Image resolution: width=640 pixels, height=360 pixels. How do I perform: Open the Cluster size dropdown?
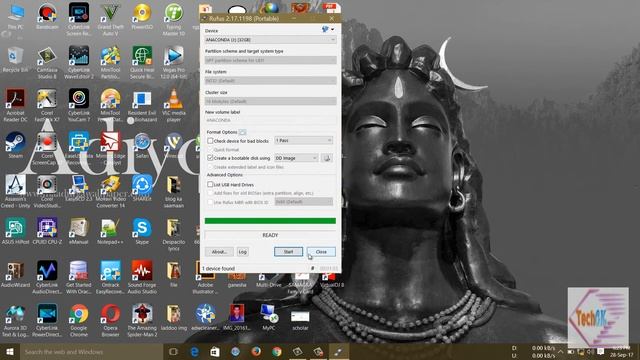[270, 101]
